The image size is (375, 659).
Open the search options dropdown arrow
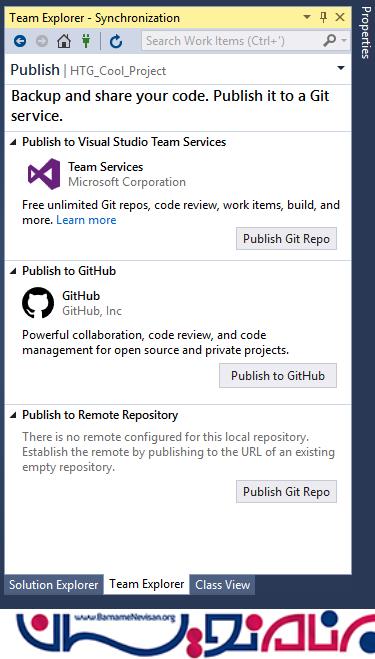coord(344,41)
